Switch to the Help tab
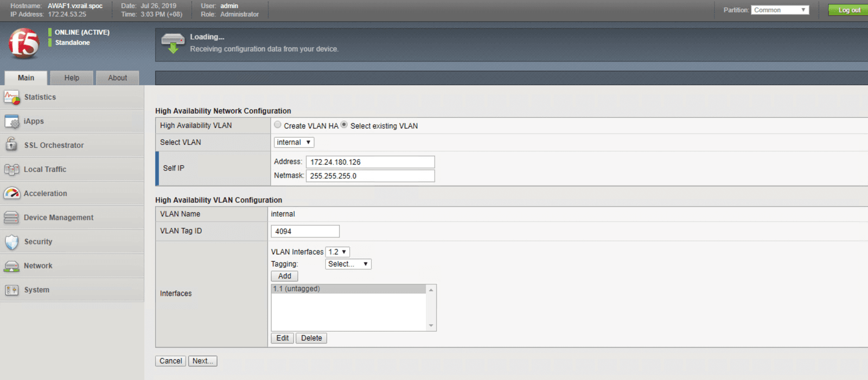Screen dimensions: 868x380 (72, 78)
